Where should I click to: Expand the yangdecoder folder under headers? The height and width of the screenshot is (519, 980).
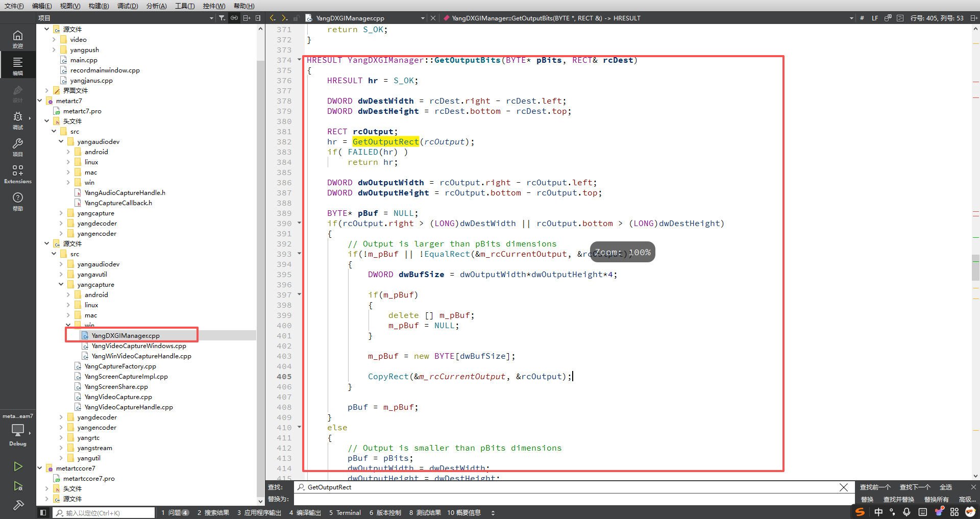tap(61, 223)
